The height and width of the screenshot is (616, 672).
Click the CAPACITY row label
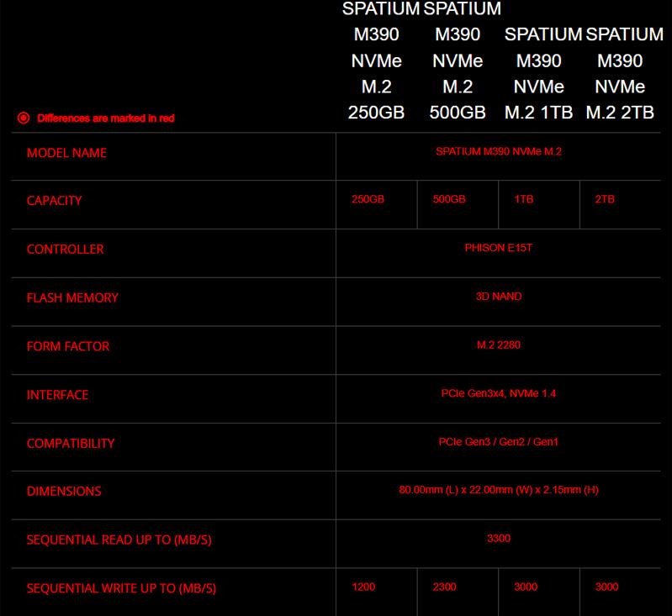click(x=54, y=201)
